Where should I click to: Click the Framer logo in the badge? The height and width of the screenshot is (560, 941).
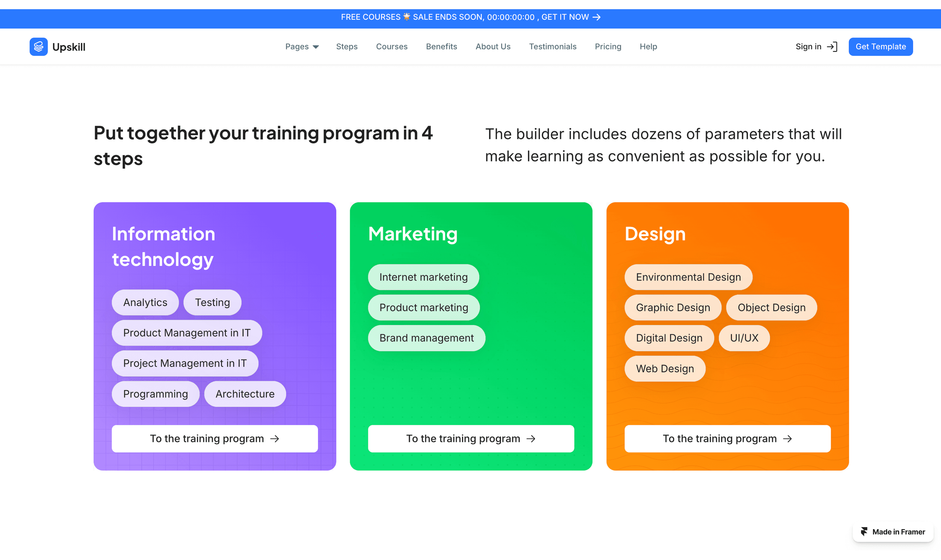tap(864, 531)
